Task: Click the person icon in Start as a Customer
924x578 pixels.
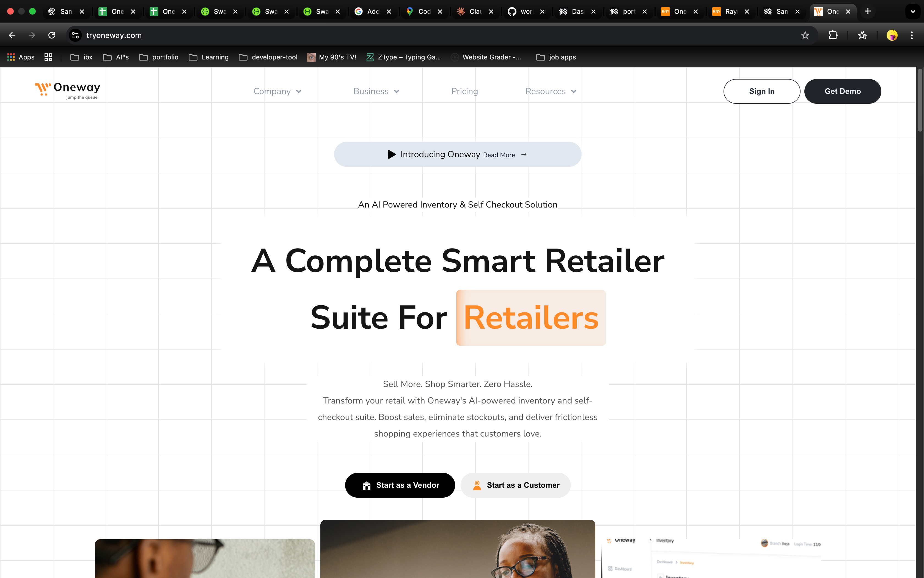Action: tap(477, 485)
